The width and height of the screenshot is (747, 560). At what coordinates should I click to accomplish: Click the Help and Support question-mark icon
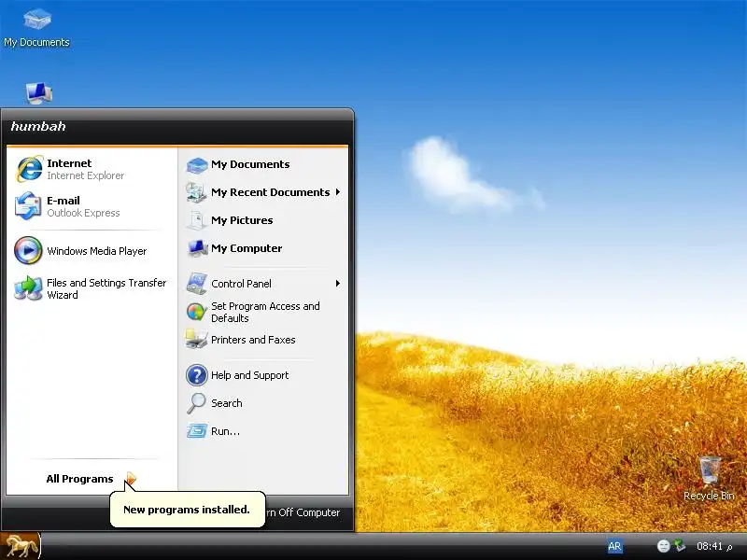[x=196, y=375]
